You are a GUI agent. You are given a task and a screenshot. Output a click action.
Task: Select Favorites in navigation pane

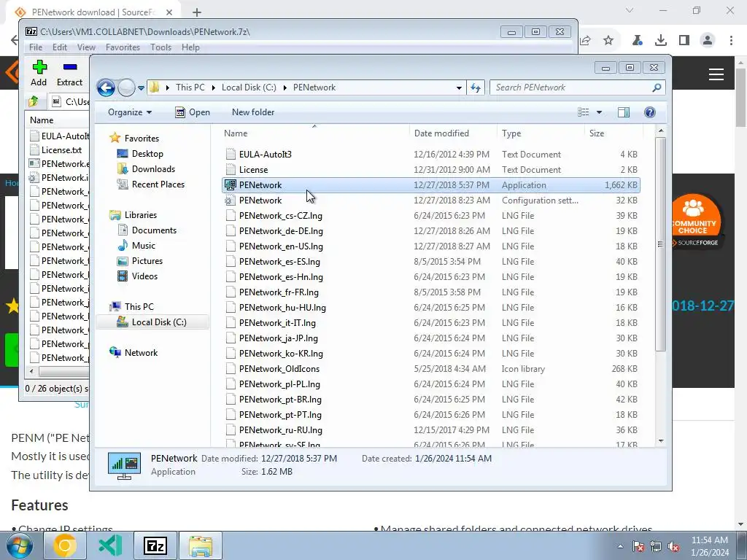142,139
